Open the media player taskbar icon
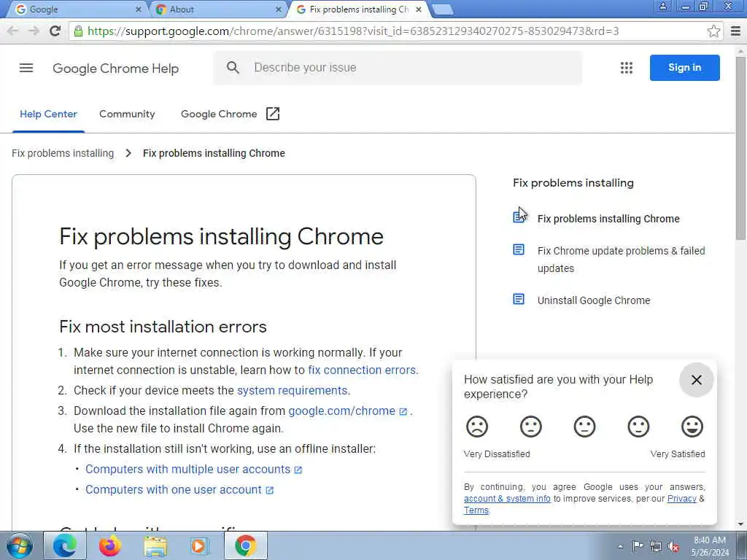This screenshot has width=747, height=560. (199, 545)
